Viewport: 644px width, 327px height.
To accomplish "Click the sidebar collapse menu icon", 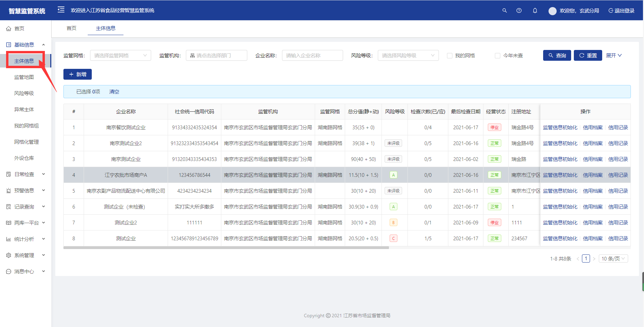I will [61, 10].
